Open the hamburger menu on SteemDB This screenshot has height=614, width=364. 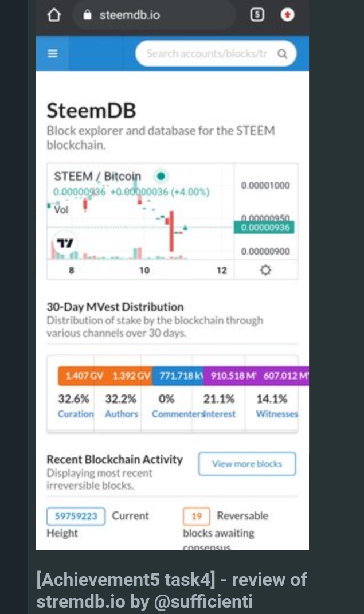click(52, 53)
